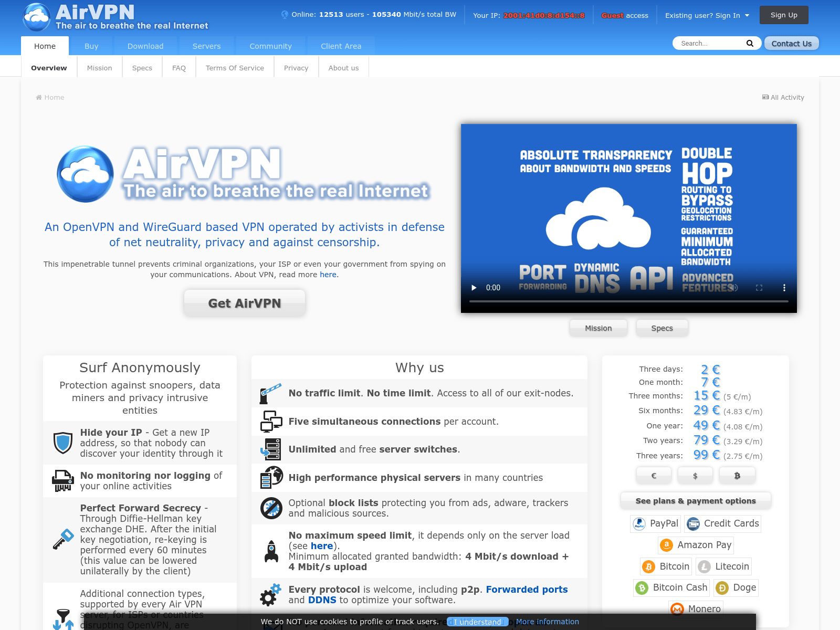
Task: Choose the Litecoin payment option
Action: click(724, 566)
